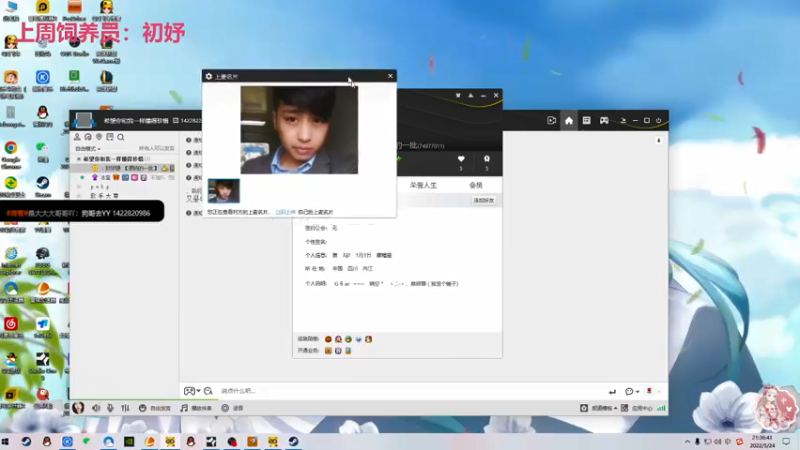Image resolution: width=800 pixels, height=450 pixels.
Task: Select the highlighted user row in channel list
Action: coord(125,168)
